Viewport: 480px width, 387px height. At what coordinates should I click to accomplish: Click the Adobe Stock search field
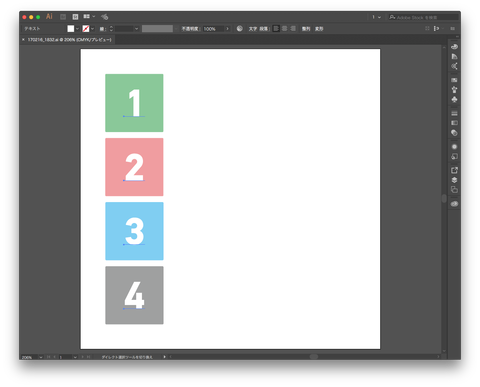(423, 17)
